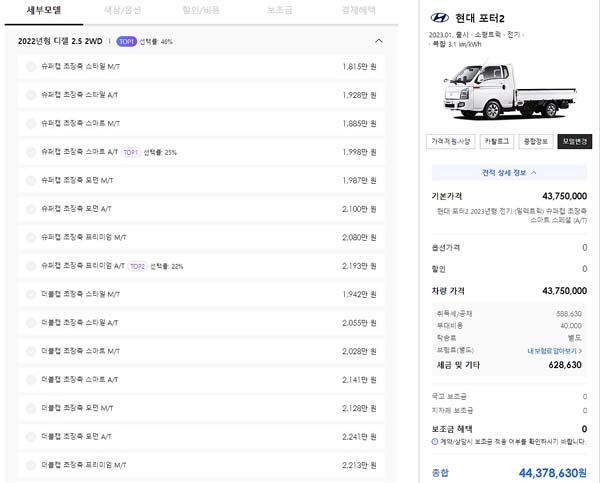The image size is (600, 483).
Task: Open the 카탈로그 button
Action: coord(497,142)
